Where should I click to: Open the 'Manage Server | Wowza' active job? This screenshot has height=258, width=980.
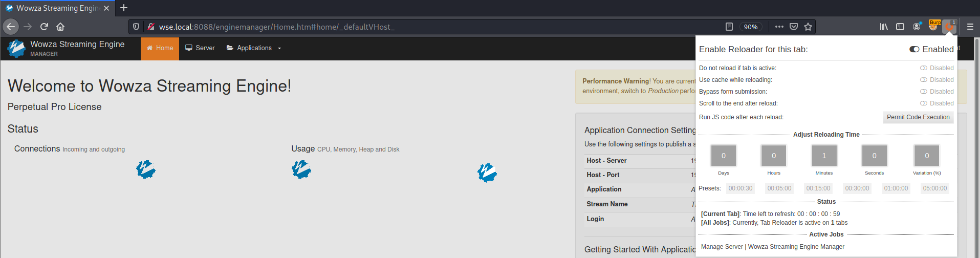pos(773,247)
